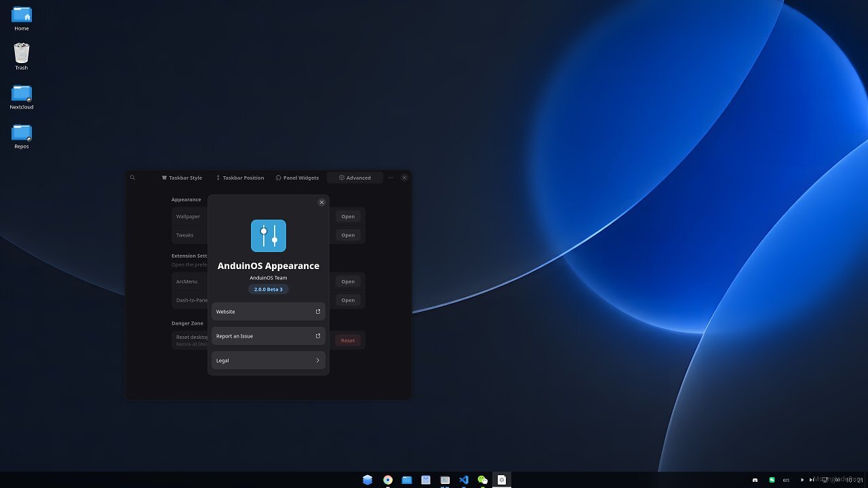Switch to the Taskbar Style tab
The height and width of the screenshot is (488, 868).
182,178
